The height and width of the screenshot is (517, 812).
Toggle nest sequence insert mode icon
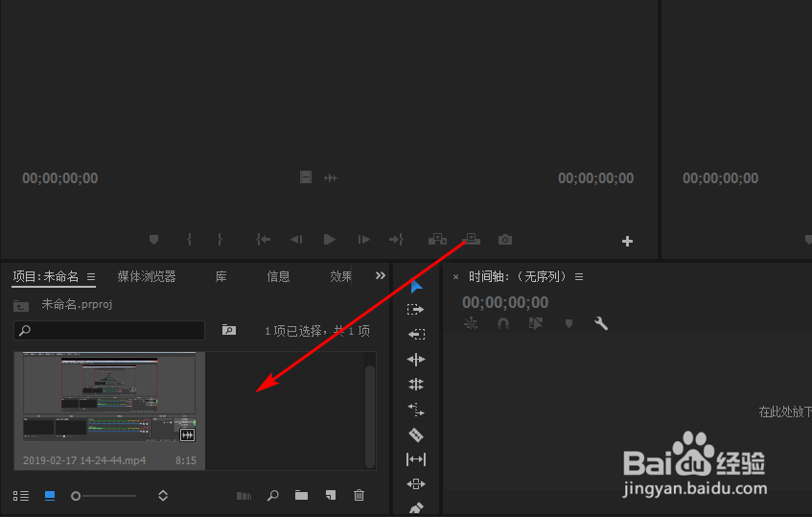(471, 324)
